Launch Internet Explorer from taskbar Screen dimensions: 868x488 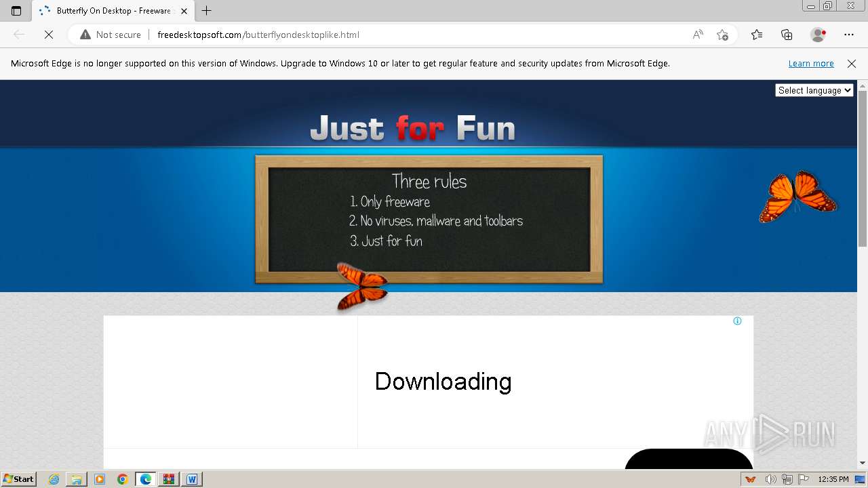tap(54, 479)
